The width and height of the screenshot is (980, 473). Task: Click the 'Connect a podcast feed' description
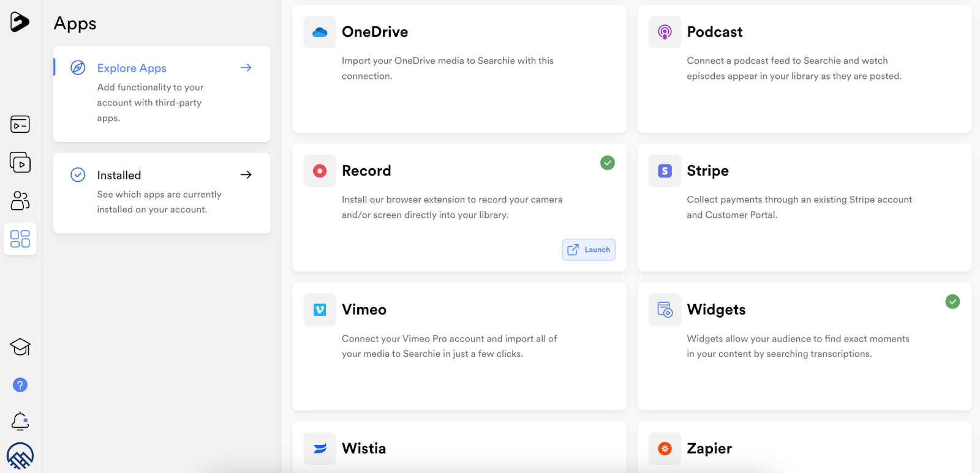click(794, 69)
